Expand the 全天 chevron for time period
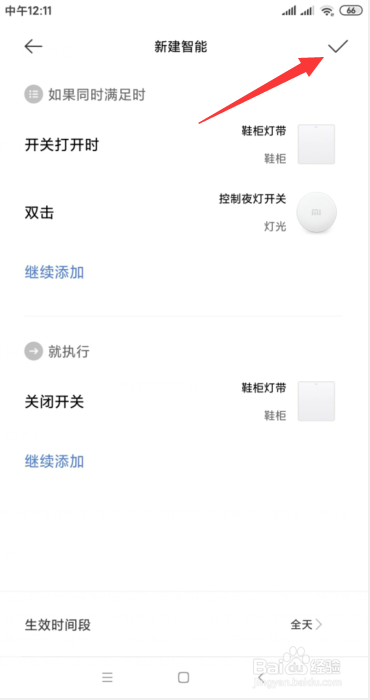 tap(318, 625)
